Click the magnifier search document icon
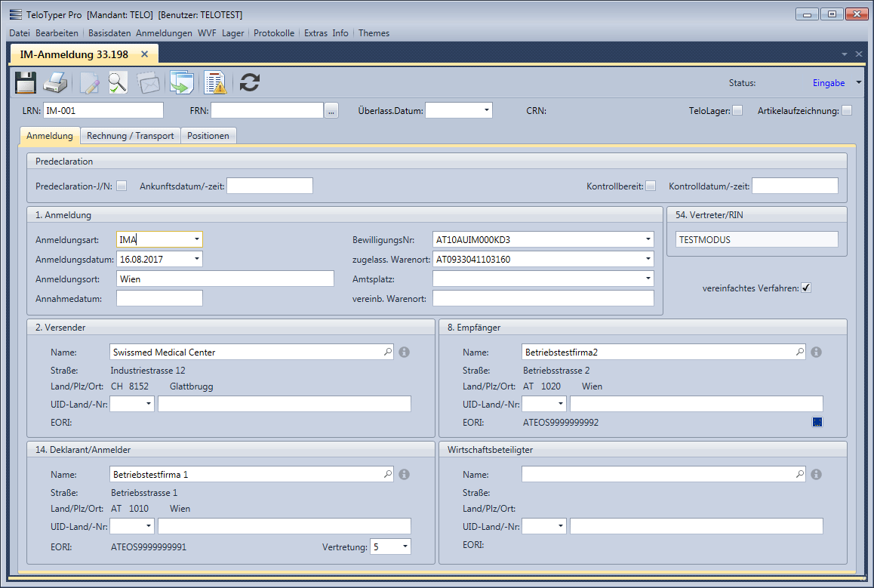 pos(118,82)
